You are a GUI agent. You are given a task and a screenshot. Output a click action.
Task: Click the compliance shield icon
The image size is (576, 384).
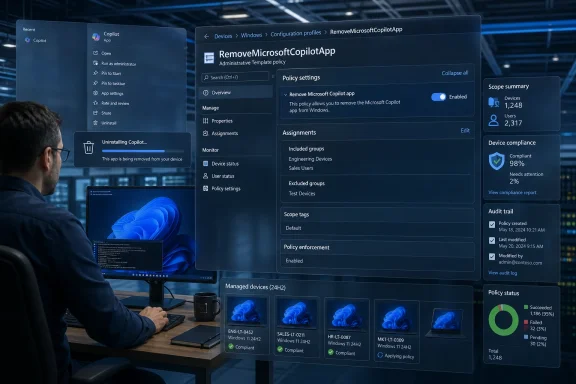click(x=497, y=161)
